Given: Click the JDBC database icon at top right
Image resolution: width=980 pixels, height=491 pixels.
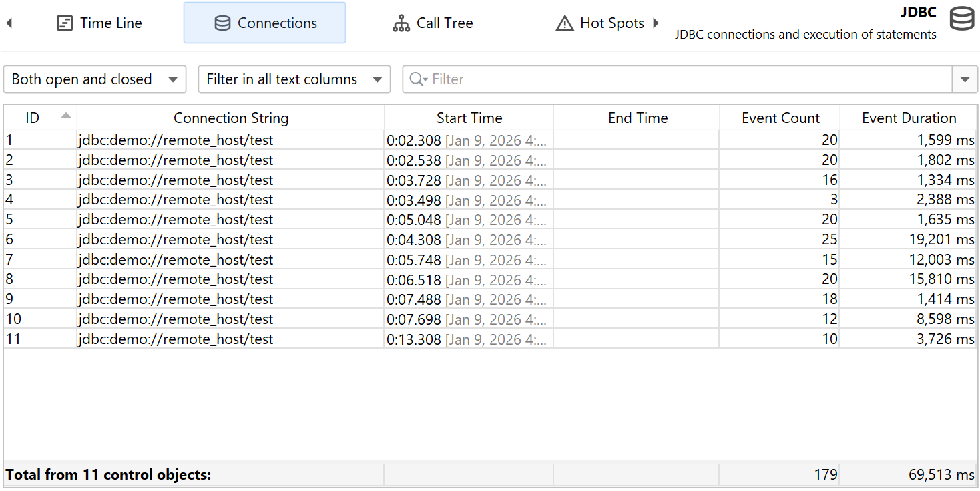Looking at the screenshot, I should pyautogui.click(x=962, y=19).
